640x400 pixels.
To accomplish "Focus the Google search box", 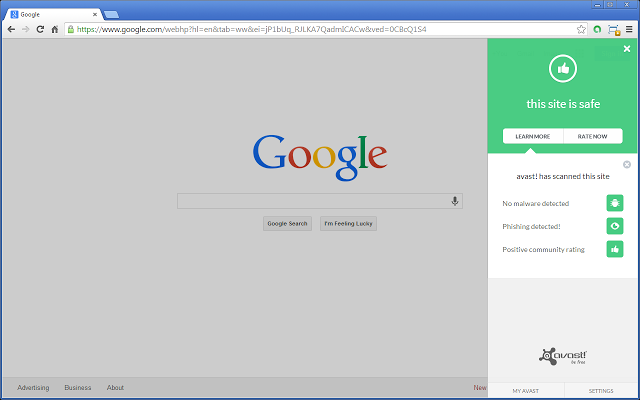I will pos(320,201).
